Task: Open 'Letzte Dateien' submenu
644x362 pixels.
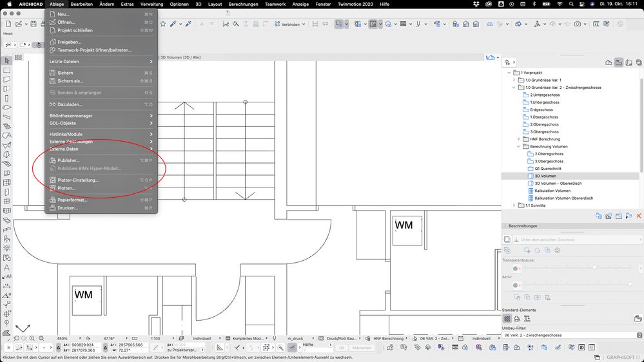Action: click(x=101, y=62)
